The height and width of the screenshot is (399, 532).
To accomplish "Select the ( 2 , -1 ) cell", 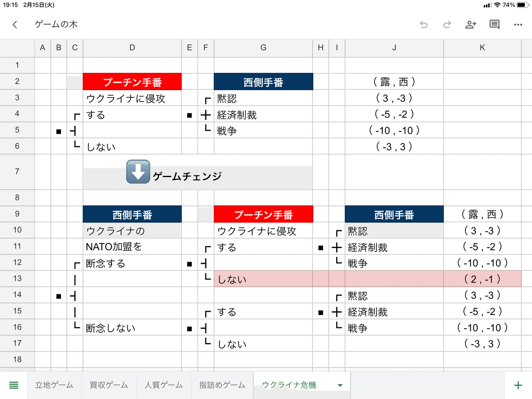I will (x=483, y=279).
